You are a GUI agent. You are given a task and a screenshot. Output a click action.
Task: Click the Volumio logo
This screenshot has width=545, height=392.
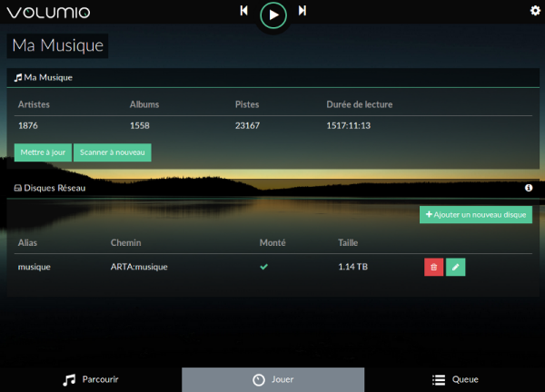(48, 13)
